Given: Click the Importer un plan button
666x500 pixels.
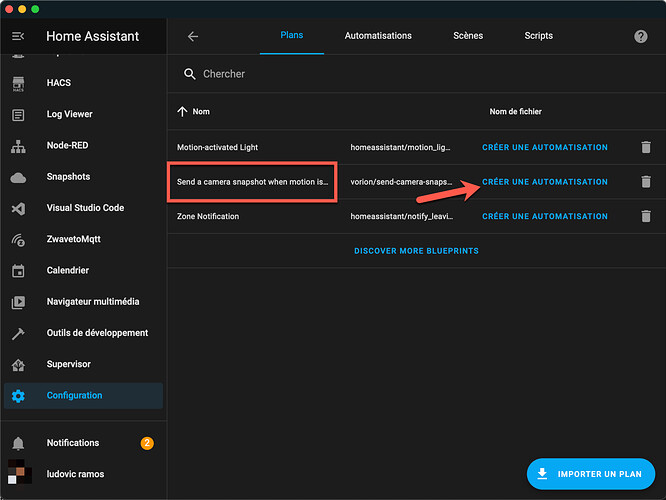Looking at the screenshot, I should pos(590,474).
